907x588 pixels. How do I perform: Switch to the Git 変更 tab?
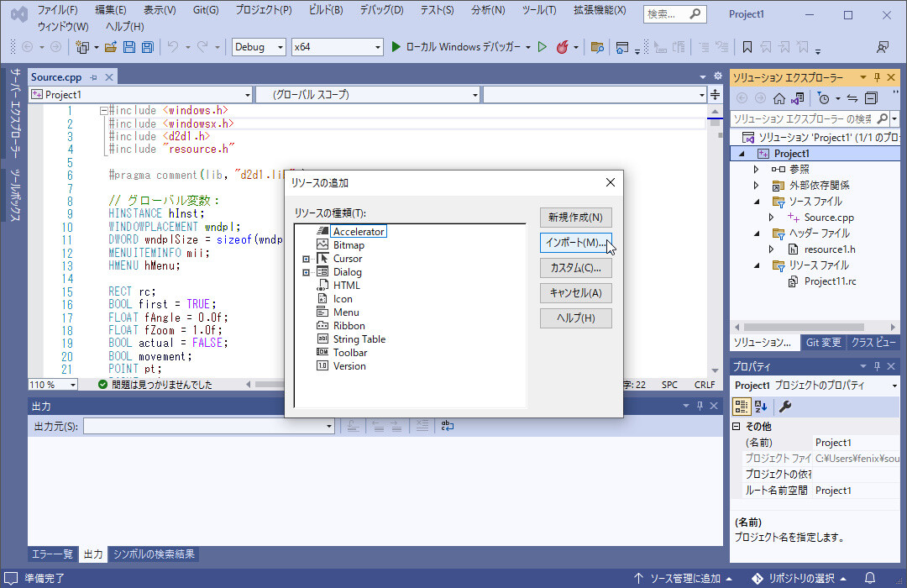tap(823, 343)
